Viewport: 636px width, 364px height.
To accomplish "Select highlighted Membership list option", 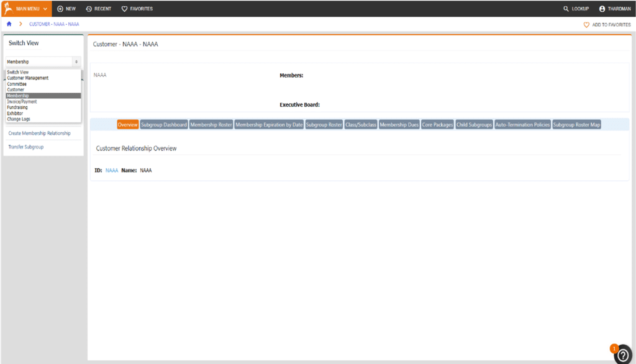I will point(43,96).
